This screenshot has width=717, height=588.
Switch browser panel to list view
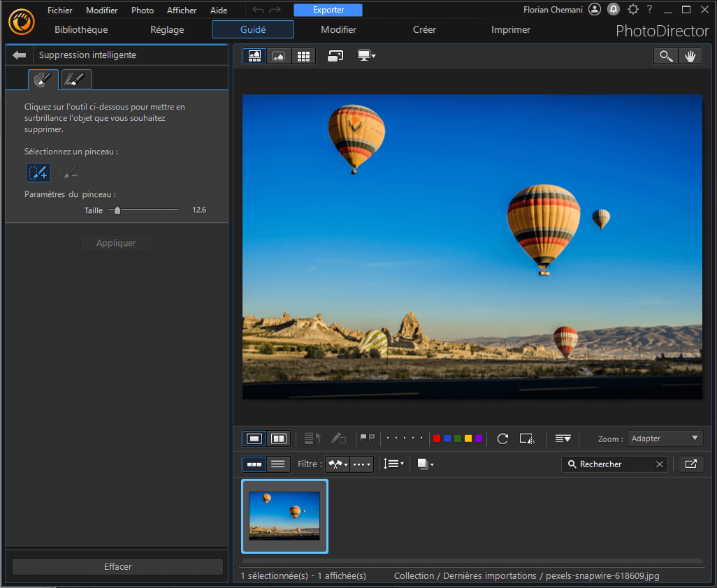pyautogui.click(x=278, y=464)
